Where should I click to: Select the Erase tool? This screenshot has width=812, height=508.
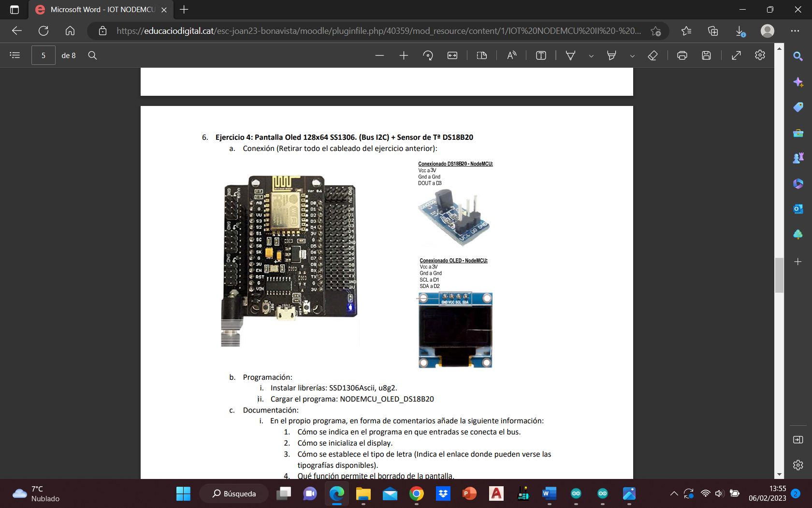tap(652, 55)
